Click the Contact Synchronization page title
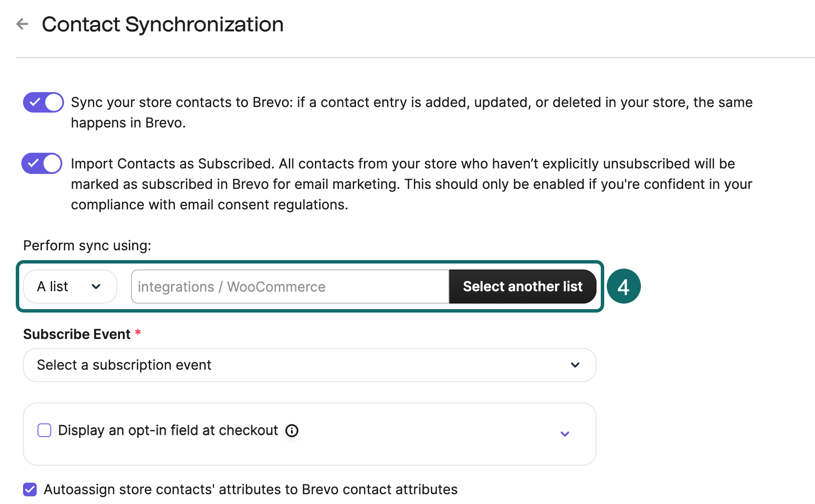 (163, 24)
